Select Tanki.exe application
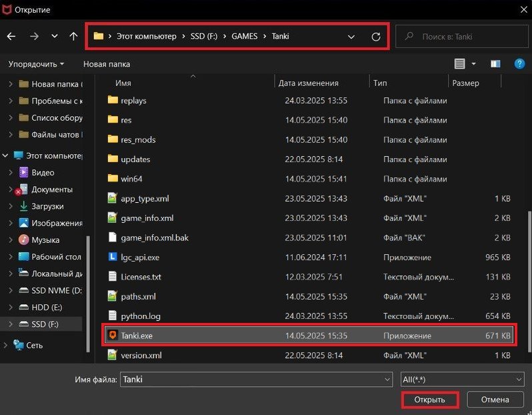Image resolution: width=532 pixels, height=415 pixels. click(x=309, y=336)
